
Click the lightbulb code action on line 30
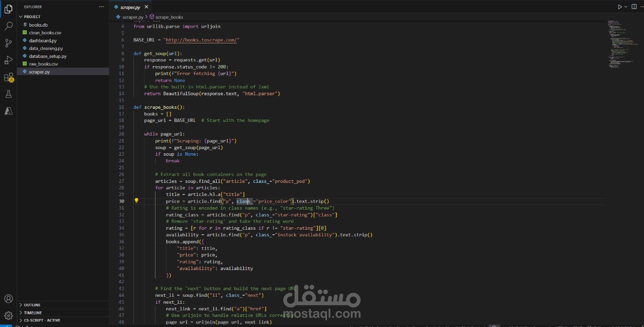point(136,201)
